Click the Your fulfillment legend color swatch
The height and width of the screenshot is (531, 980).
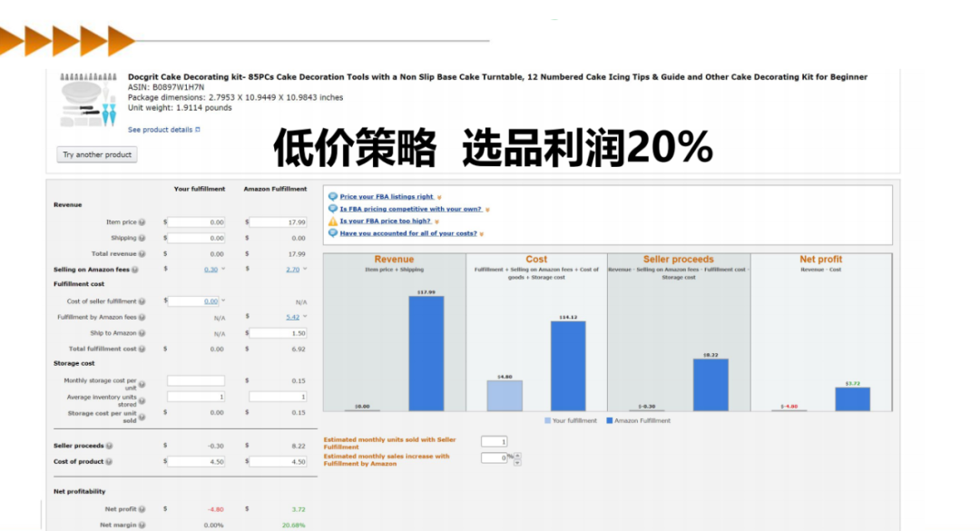pyautogui.click(x=547, y=421)
